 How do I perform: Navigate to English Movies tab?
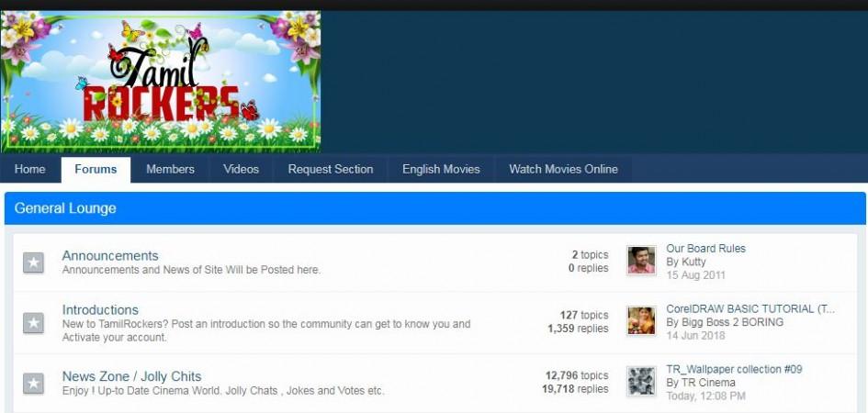441,169
